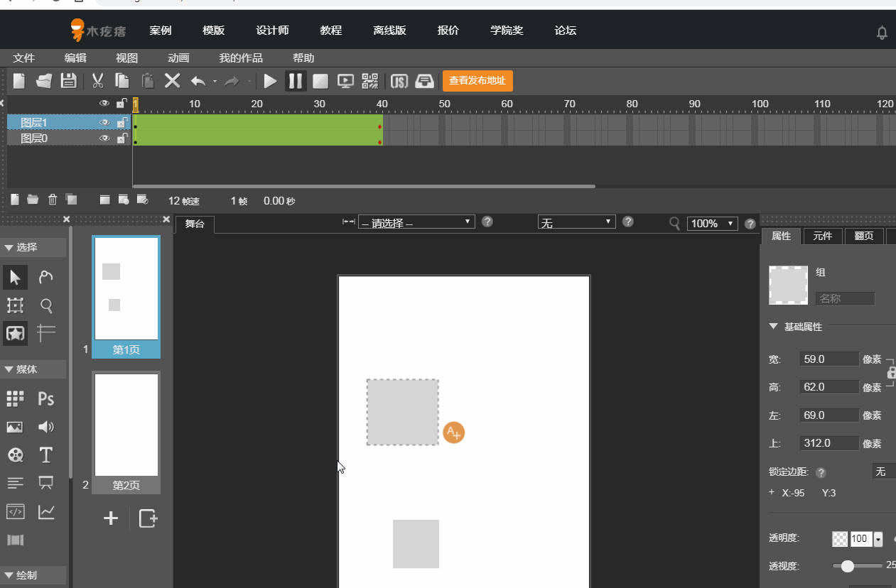Choose the zoom magnifier tool
This screenshot has height=588, width=896.
(46, 305)
